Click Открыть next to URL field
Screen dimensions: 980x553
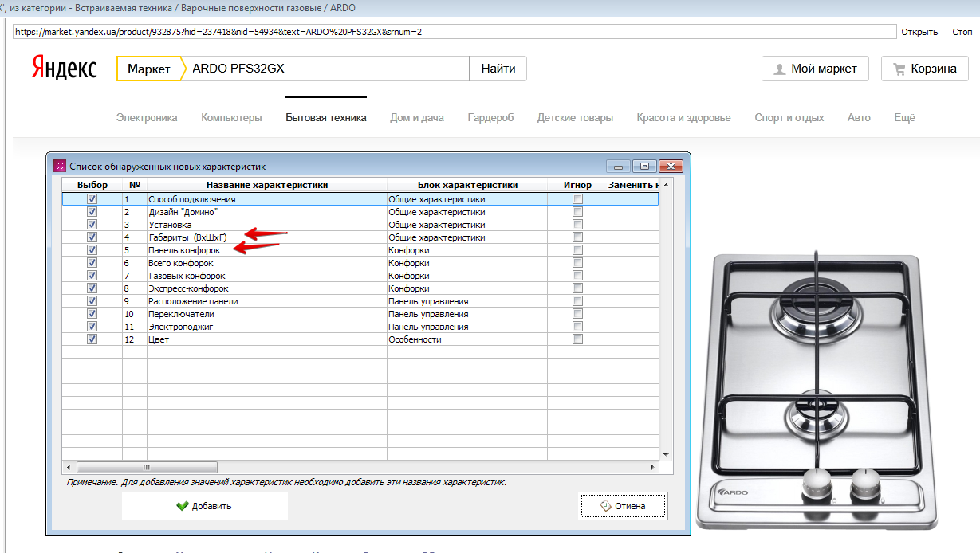click(x=919, y=32)
